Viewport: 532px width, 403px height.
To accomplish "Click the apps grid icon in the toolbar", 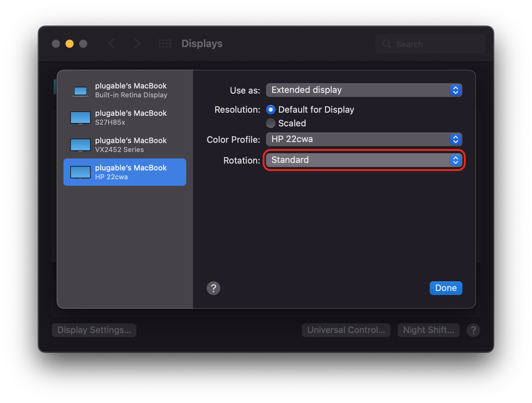I will (164, 43).
